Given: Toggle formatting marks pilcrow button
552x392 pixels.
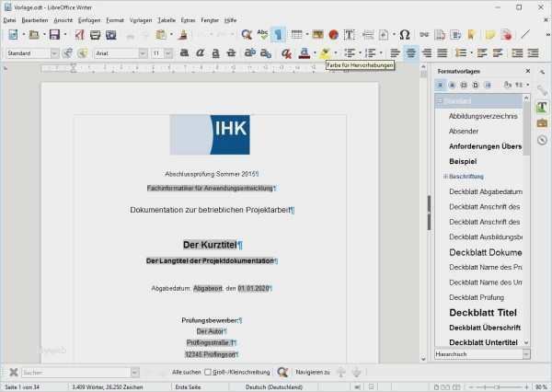Looking at the screenshot, I should [x=278, y=35].
